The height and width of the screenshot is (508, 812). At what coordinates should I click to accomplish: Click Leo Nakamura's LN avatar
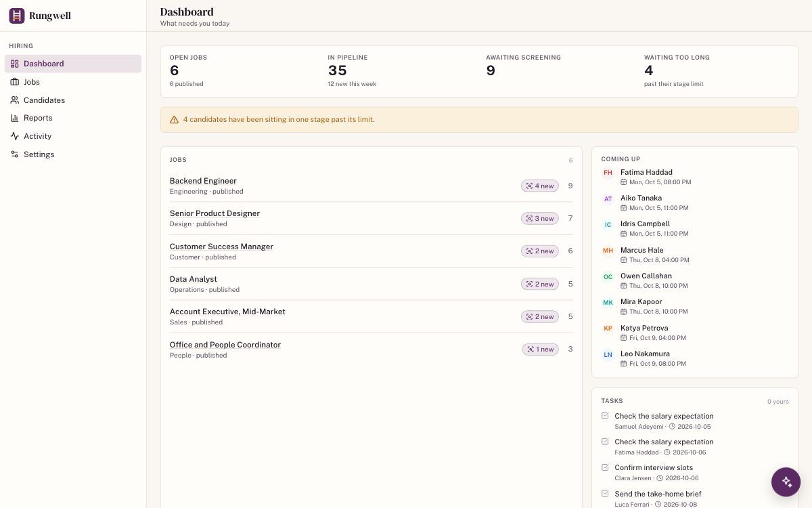tap(608, 355)
